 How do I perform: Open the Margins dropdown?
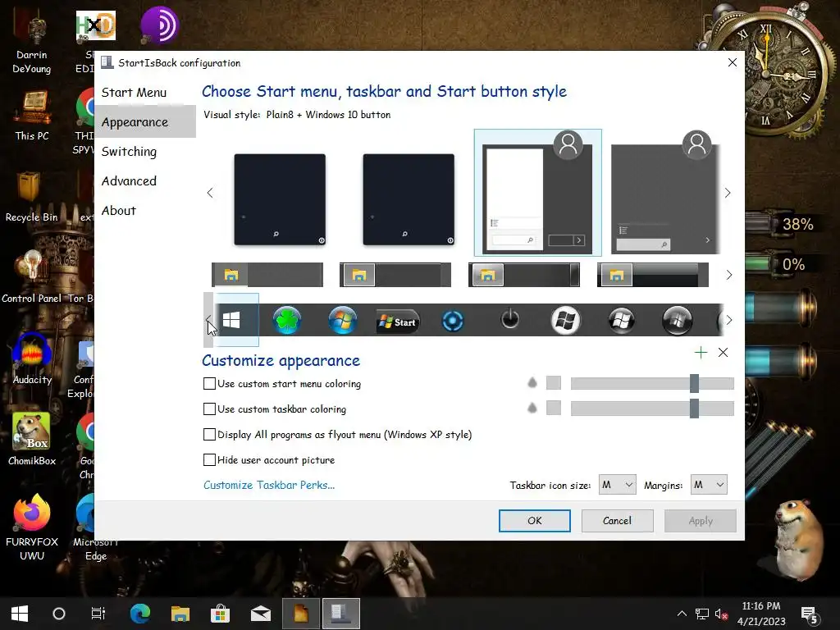[x=709, y=485]
